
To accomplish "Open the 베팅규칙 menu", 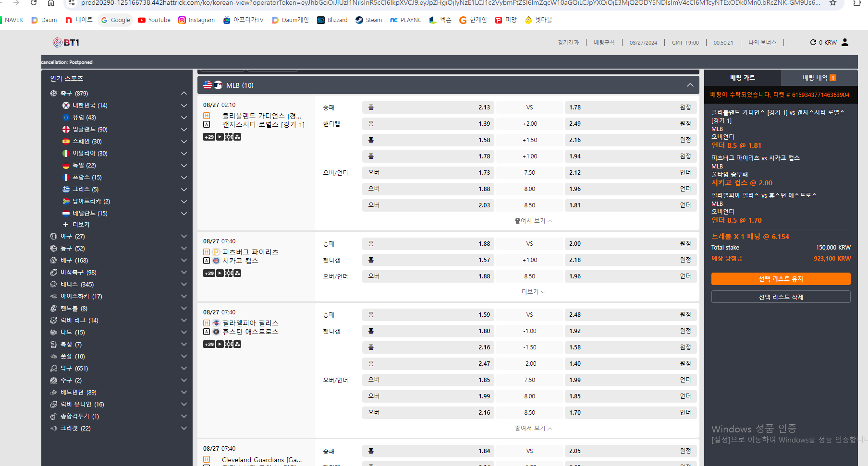I will click(604, 43).
